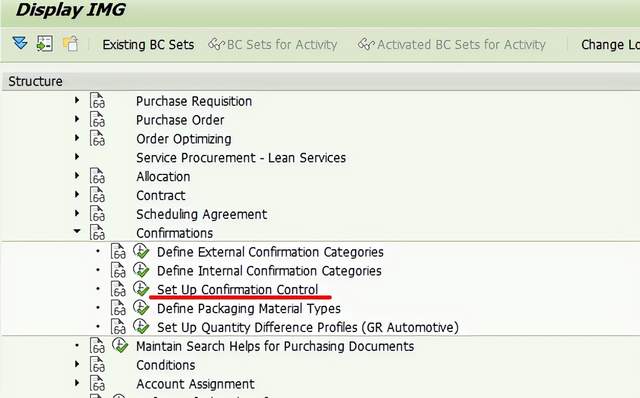
Task: Execute activity icon for Maintain Search Helps
Action: click(120, 346)
